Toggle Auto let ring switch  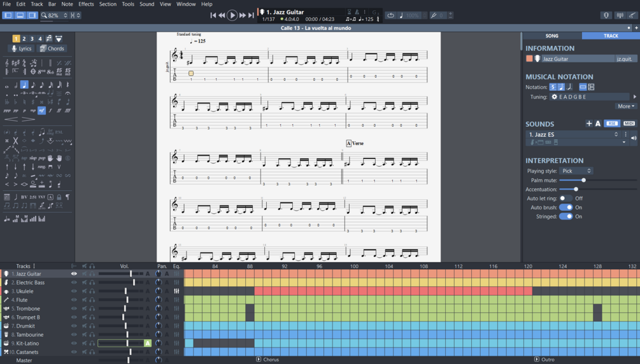(x=565, y=199)
